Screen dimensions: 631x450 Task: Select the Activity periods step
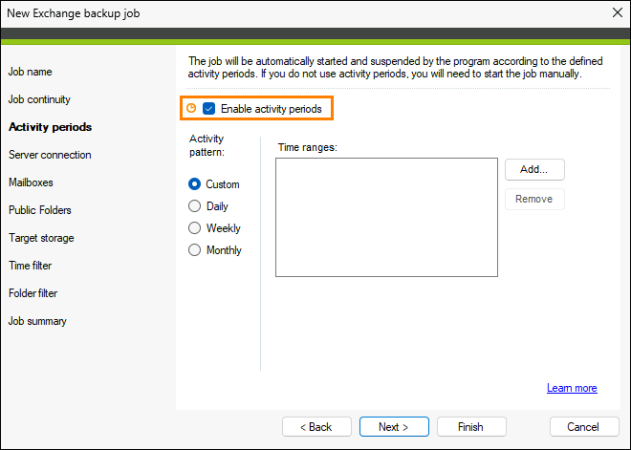pos(50,127)
